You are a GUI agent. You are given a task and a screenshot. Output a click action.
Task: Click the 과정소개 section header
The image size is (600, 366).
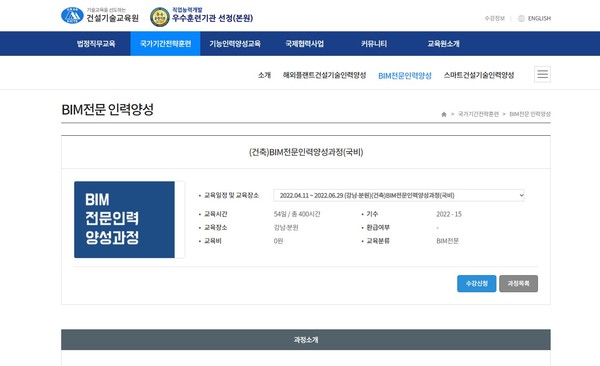pyautogui.click(x=306, y=340)
